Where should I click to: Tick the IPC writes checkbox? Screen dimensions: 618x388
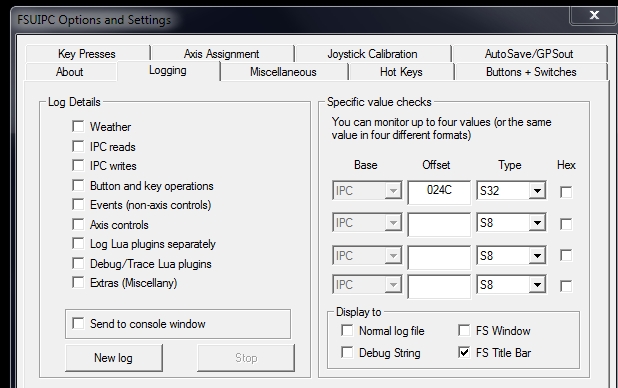click(78, 165)
